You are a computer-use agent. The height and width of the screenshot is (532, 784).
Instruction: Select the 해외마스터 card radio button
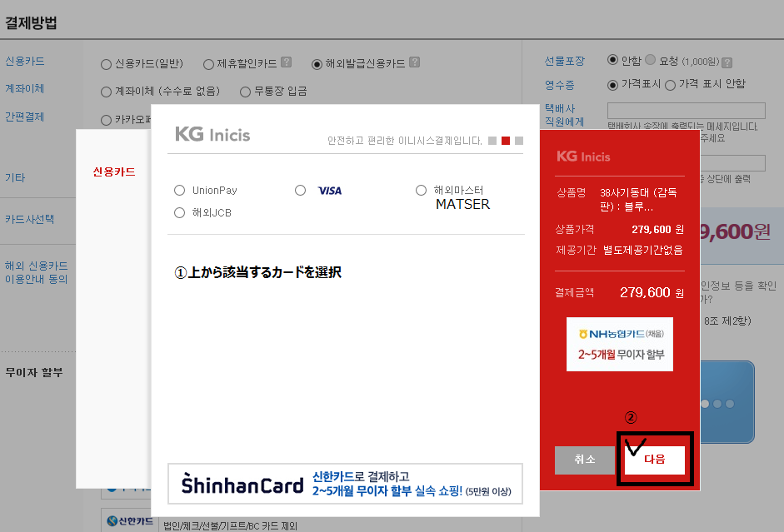coord(421,191)
